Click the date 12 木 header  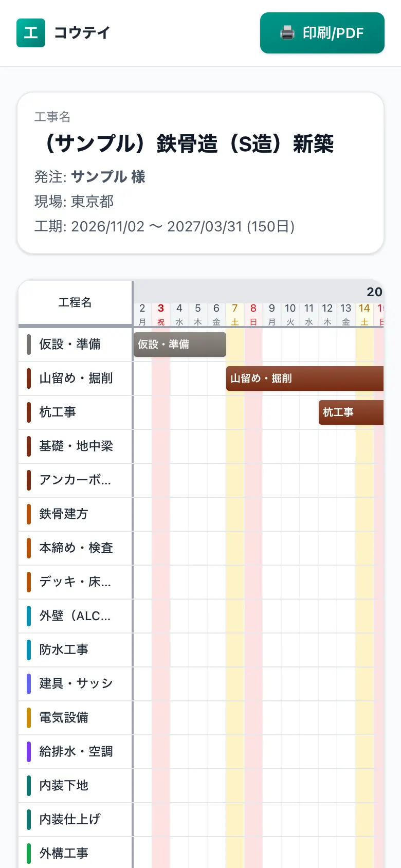(327, 314)
